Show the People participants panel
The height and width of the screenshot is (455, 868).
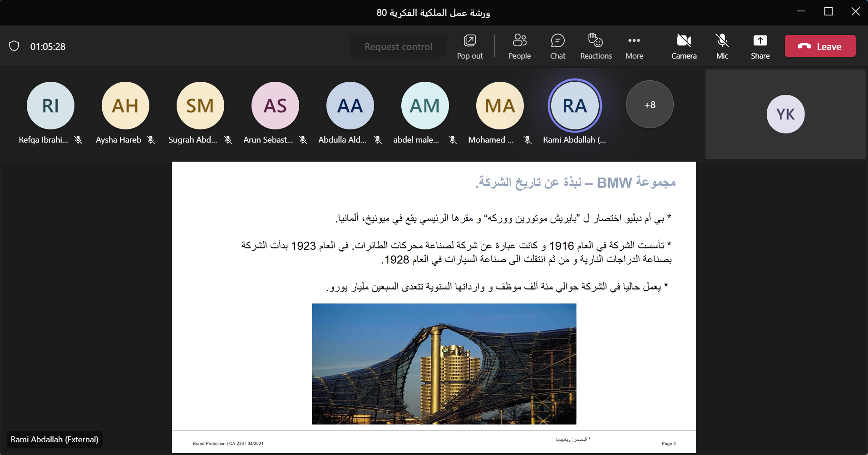(x=519, y=46)
